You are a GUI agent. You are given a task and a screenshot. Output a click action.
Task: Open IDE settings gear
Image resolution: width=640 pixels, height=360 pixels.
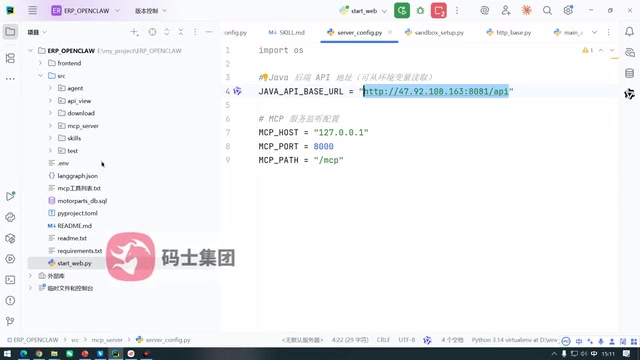pos(568,11)
